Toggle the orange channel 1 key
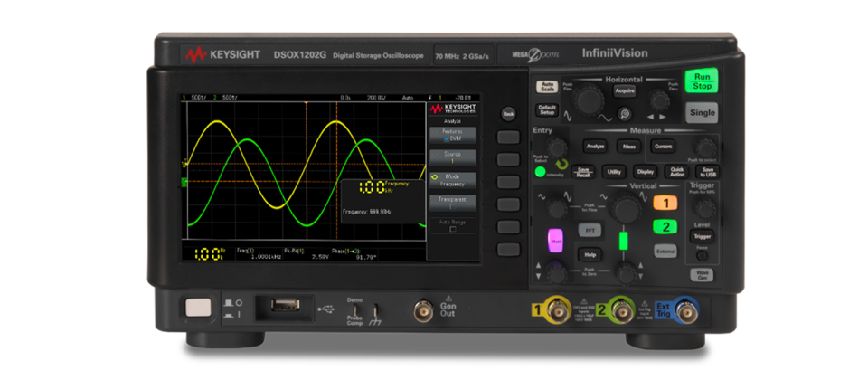Screen dimensions: 868x380 coord(665,204)
